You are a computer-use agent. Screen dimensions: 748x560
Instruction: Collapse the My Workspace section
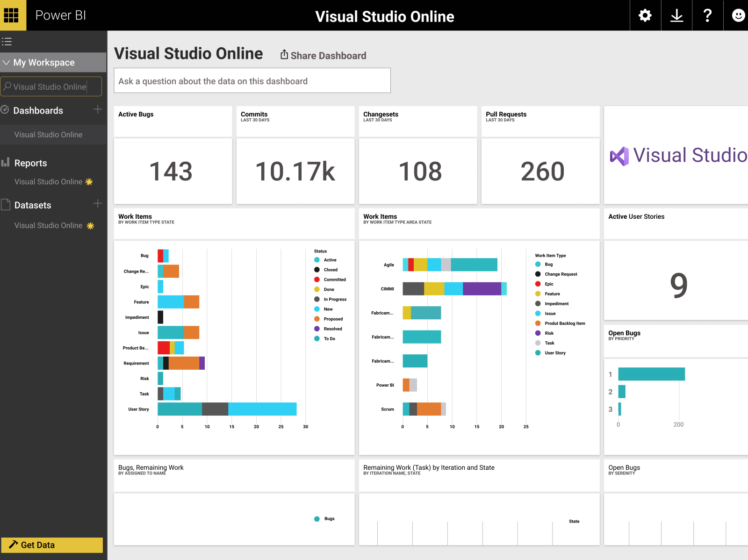coord(7,62)
